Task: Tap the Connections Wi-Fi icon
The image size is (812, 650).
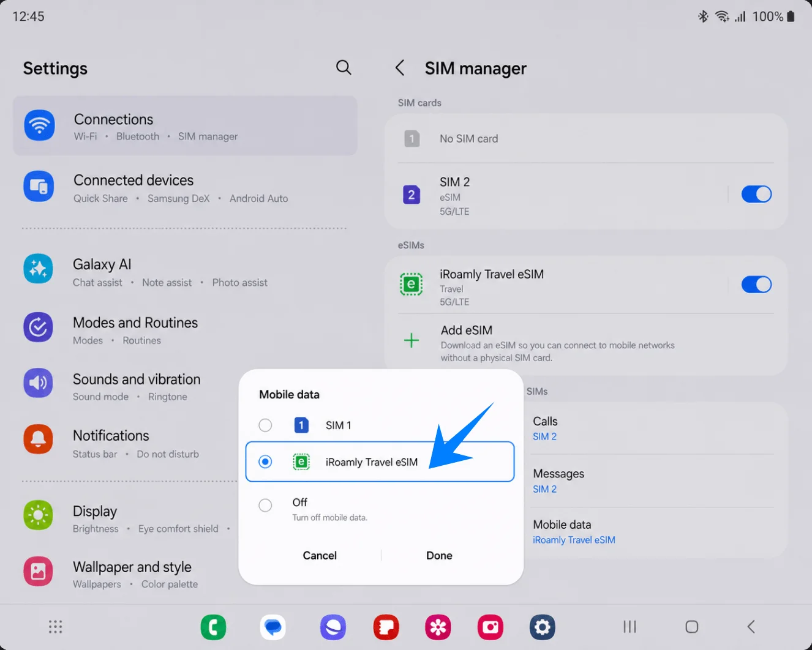Action: click(x=39, y=125)
